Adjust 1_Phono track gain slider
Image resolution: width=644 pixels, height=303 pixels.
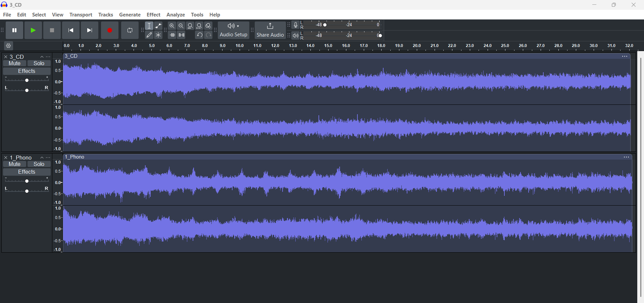(x=27, y=181)
